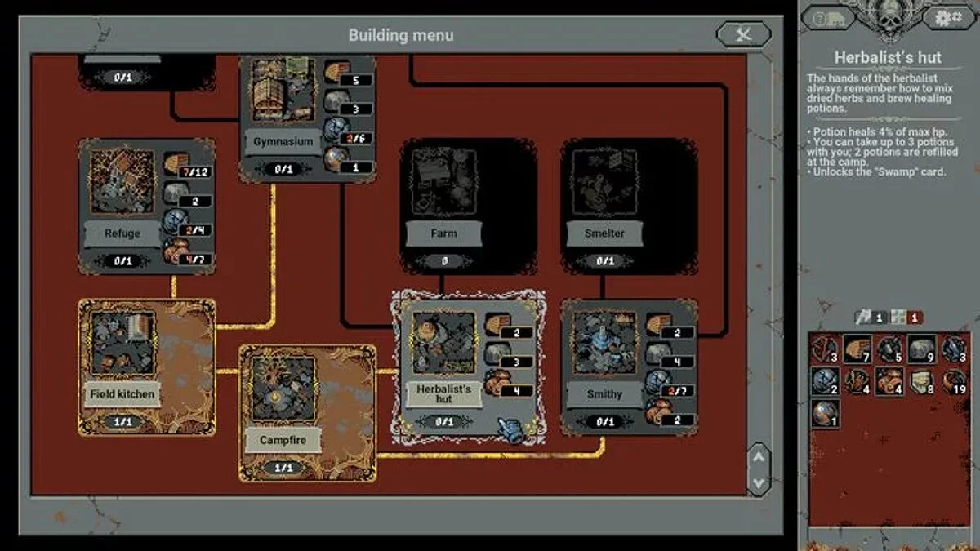Click the pickaxe counter icon above inventory
Screen dimensions: 980x551
click(x=863, y=317)
